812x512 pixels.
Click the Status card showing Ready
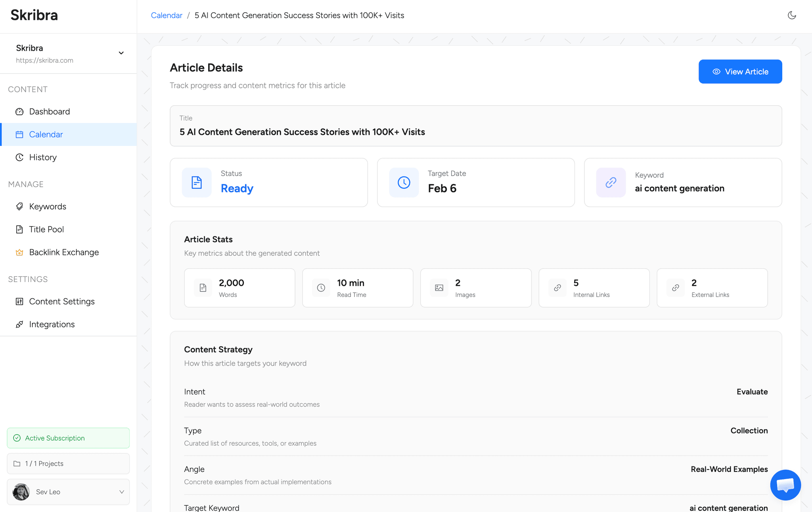click(x=268, y=182)
